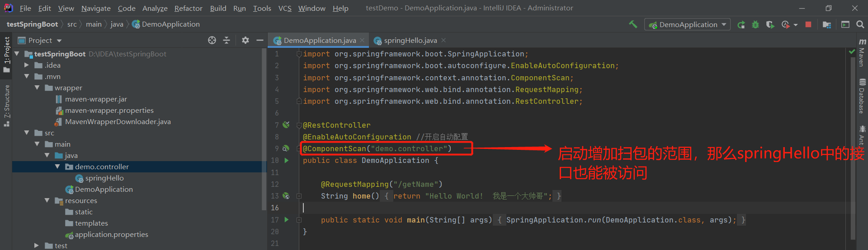Click the request mapping gutter icon on line 13
Viewport: 868px width, 250px height.
[x=286, y=196]
